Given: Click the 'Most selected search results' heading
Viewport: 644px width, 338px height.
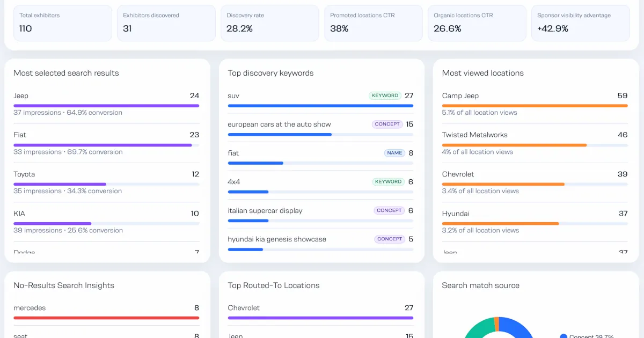Looking at the screenshot, I should (x=66, y=73).
